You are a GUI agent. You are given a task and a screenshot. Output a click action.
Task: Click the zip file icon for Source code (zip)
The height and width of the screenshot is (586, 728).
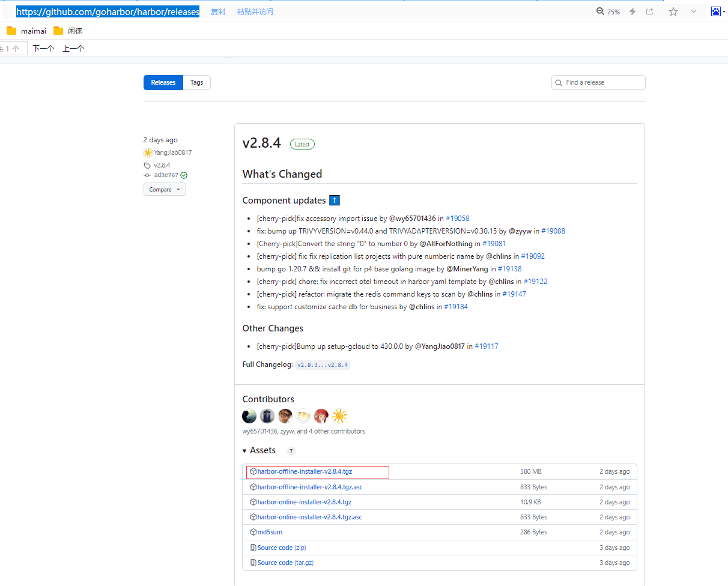(253, 548)
